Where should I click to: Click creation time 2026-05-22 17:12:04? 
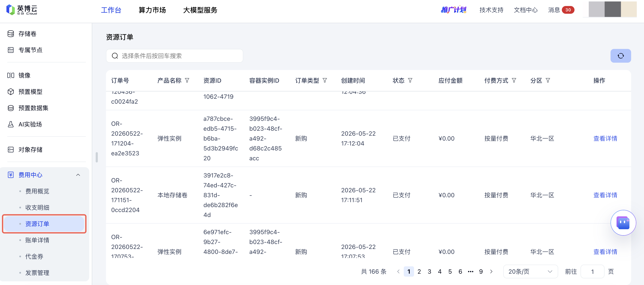[x=358, y=138]
